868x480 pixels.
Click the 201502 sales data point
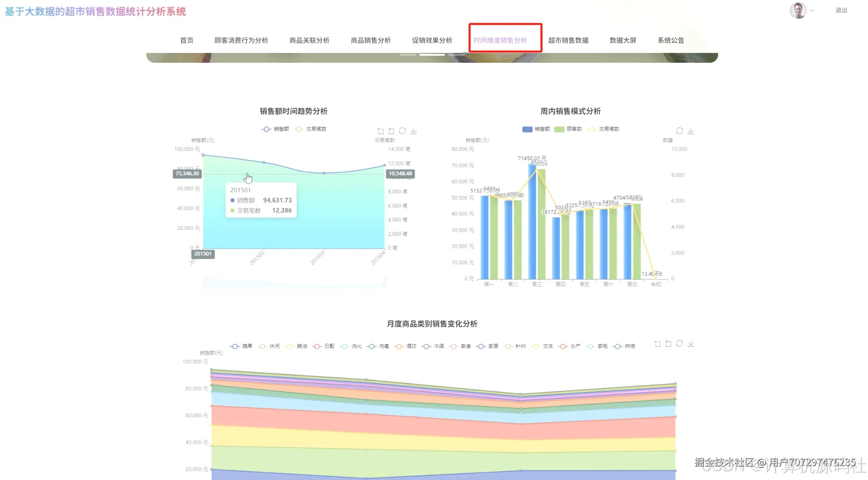pyautogui.click(x=263, y=162)
